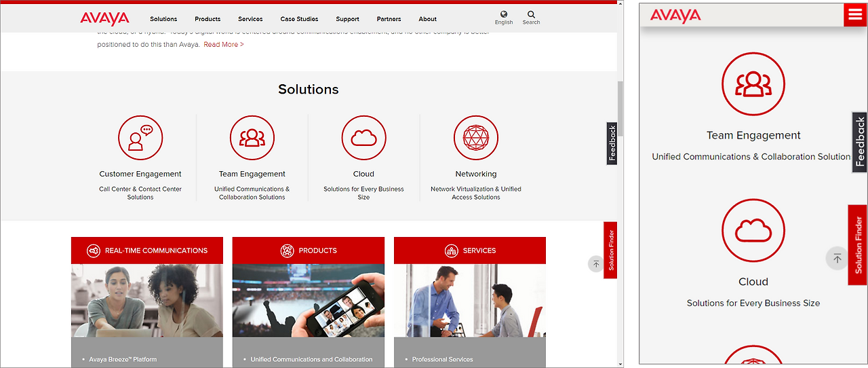This screenshot has height=368, width=868.
Task: Click the mobile back-to-top arrow button
Action: (x=837, y=258)
